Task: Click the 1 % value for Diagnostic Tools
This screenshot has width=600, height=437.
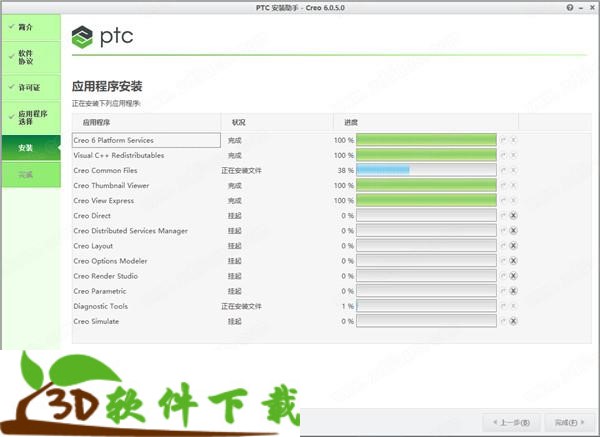Action: (348, 306)
